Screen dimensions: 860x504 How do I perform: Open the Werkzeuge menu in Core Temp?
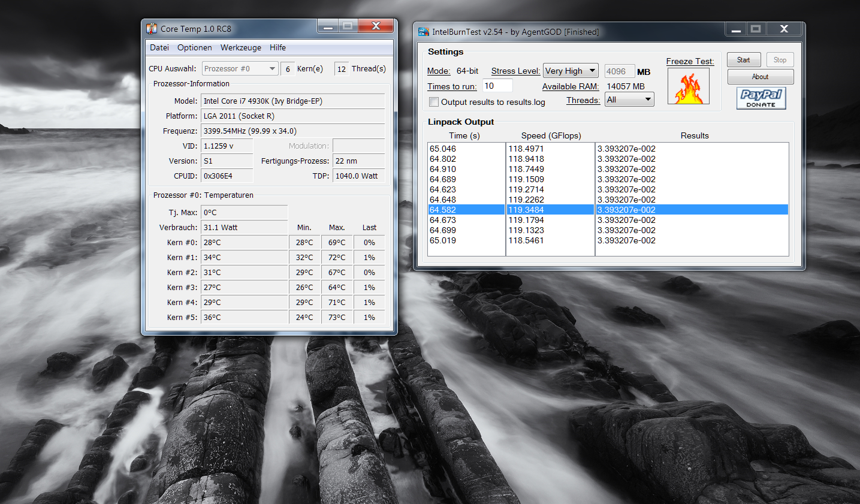(x=241, y=47)
